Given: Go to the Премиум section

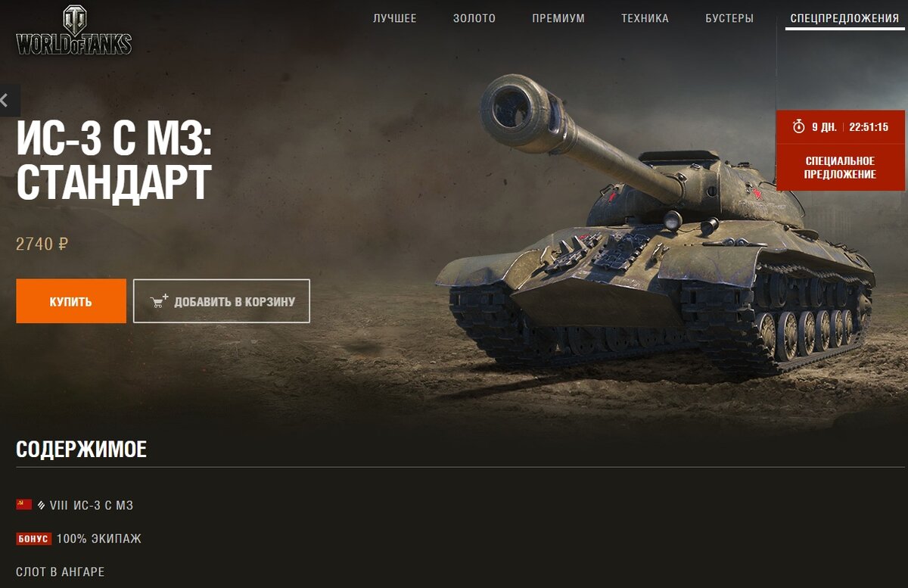Looking at the screenshot, I should (x=558, y=18).
